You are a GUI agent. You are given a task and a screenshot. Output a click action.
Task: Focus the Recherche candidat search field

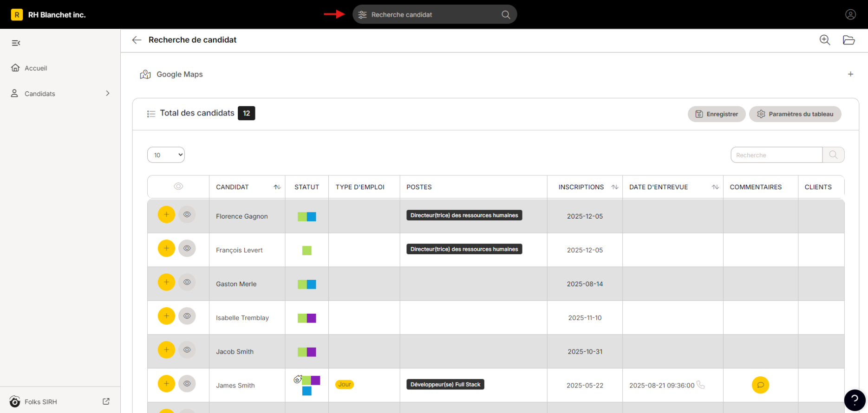point(434,15)
